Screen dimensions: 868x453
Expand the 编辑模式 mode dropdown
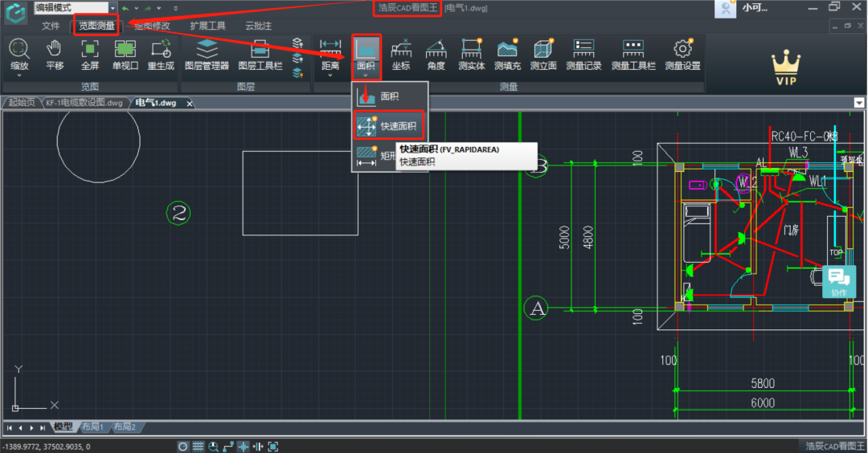click(113, 8)
